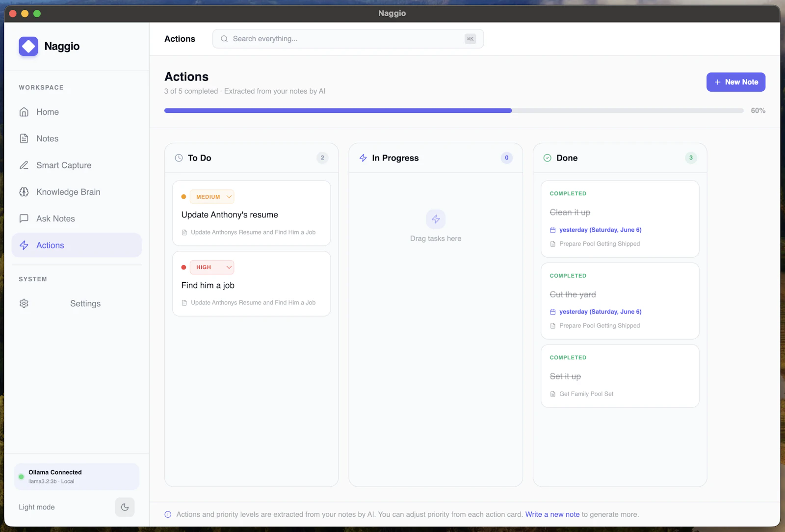This screenshot has width=785, height=532.
Task: Click the In Progress lightning icon in column header
Action: pyautogui.click(x=363, y=158)
